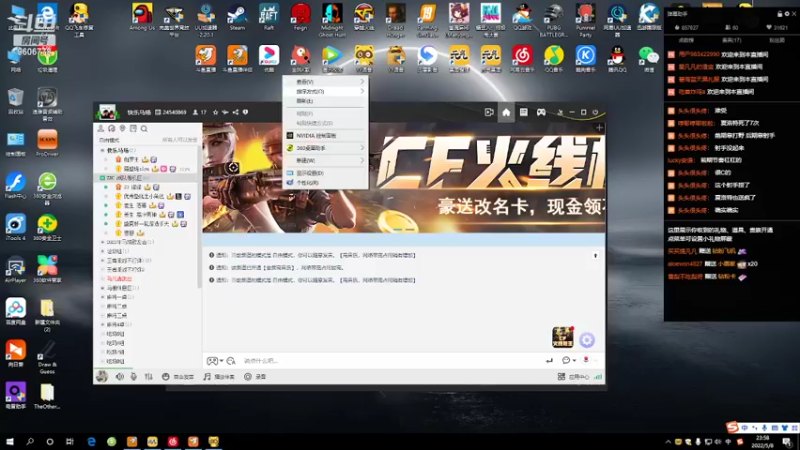Open the Among Us desktop shortcut
Image resolution: width=800 pixels, height=450 pixels.
(142, 18)
